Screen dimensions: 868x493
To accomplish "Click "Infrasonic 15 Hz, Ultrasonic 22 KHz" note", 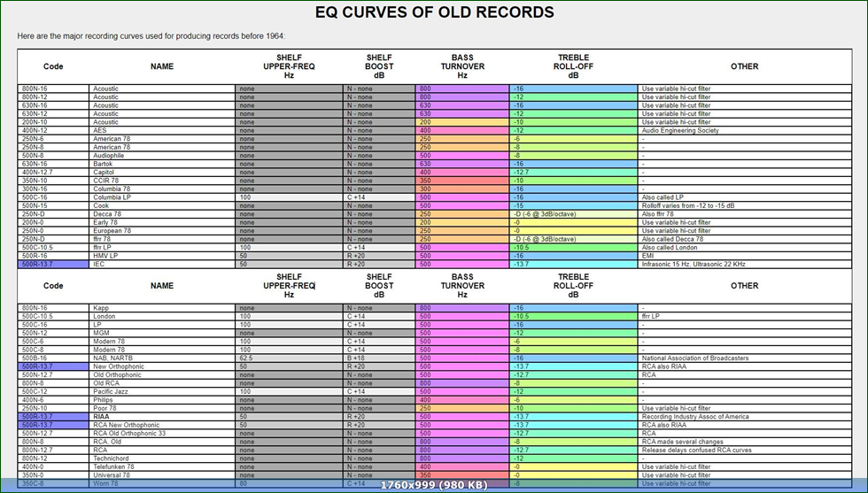I will (745, 264).
